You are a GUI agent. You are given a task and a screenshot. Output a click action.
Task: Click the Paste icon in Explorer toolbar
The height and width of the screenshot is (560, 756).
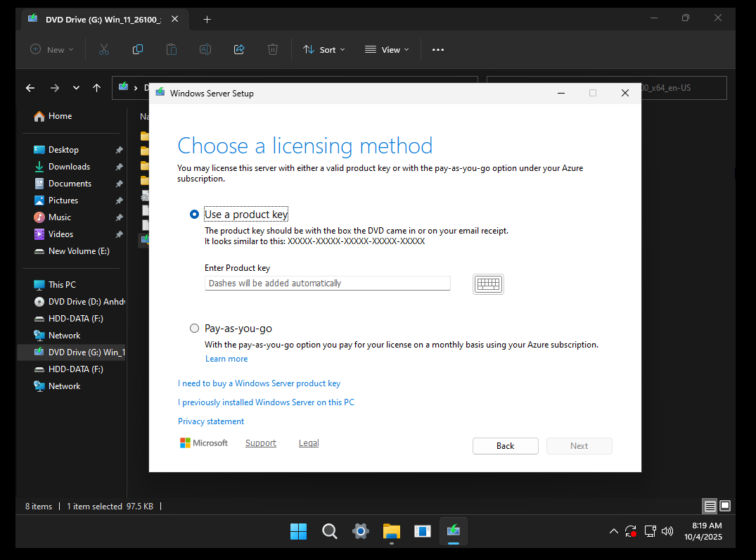tap(172, 50)
